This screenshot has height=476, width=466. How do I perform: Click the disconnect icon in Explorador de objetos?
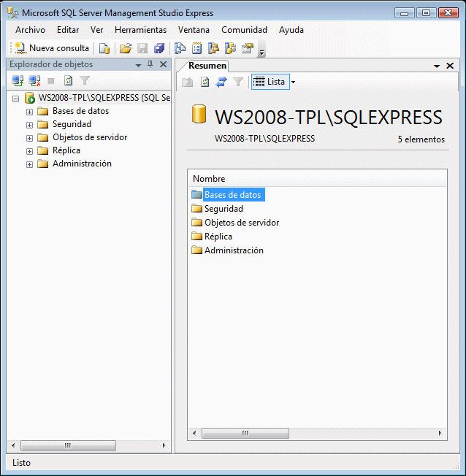[x=34, y=81]
